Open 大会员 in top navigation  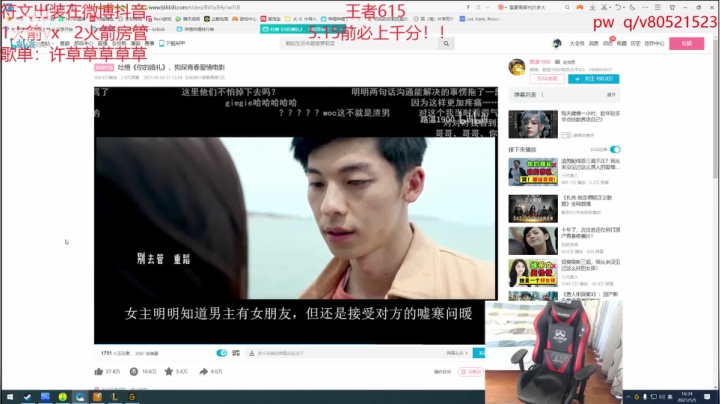coord(577,44)
